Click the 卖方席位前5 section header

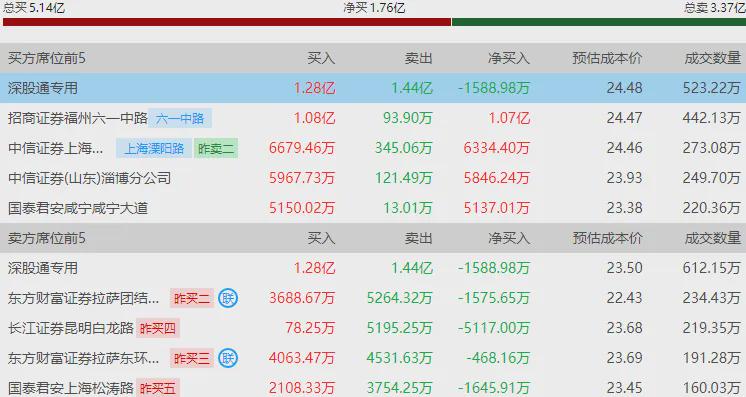47,238
